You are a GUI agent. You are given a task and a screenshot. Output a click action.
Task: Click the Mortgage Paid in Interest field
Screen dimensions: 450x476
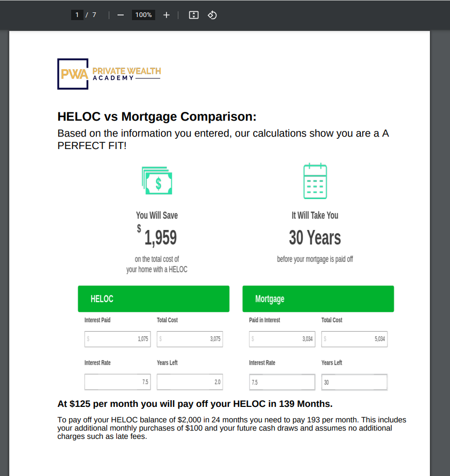(x=282, y=339)
